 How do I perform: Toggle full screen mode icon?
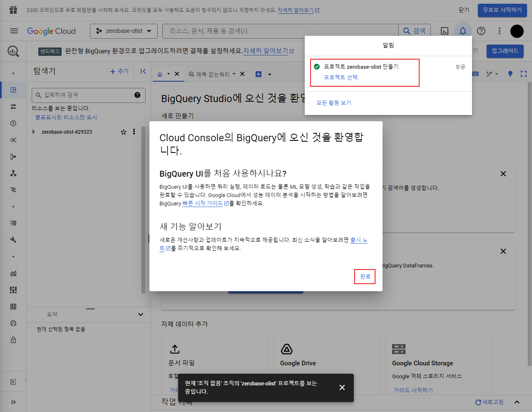point(524,74)
